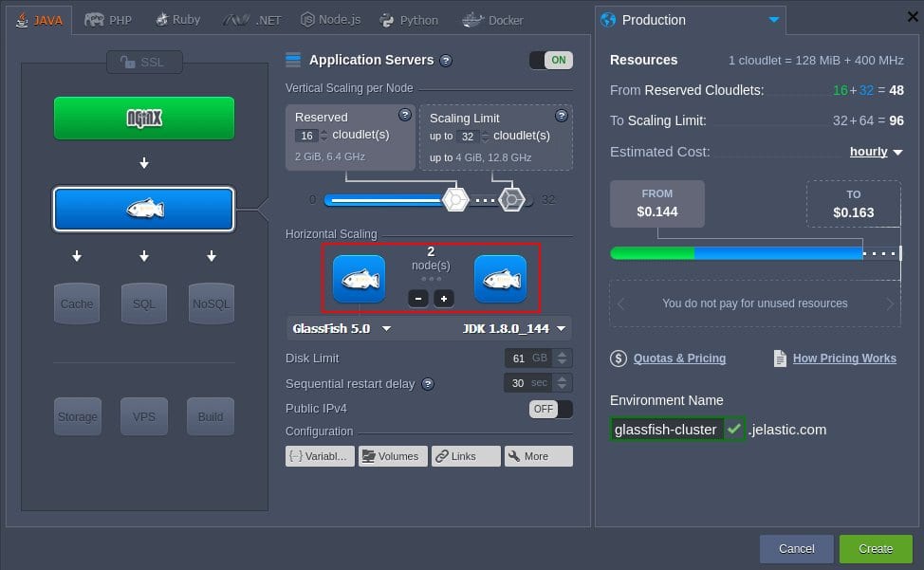Show the previous pricing hint
The width and height of the screenshot is (924, 570).
pos(620,303)
